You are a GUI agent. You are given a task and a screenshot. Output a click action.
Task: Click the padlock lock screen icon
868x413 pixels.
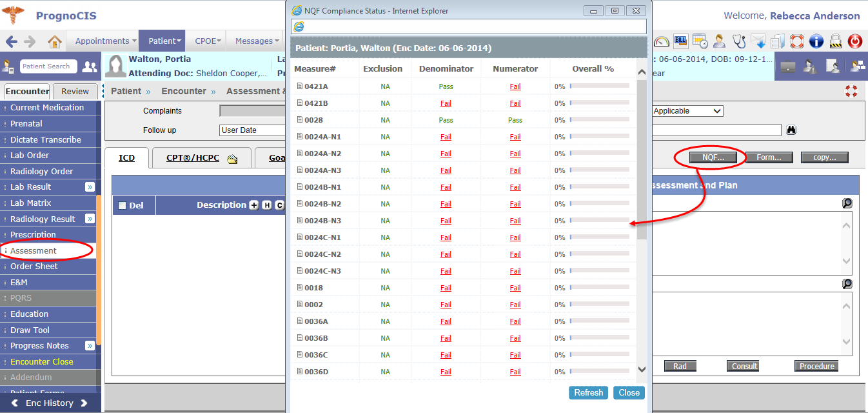(x=836, y=41)
